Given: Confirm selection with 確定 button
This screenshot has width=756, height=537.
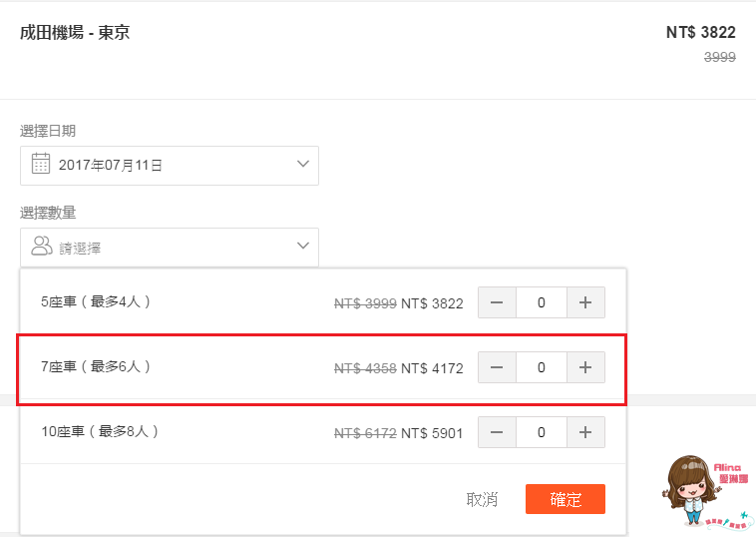Looking at the screenshot, I should click(x=566, y=499).
